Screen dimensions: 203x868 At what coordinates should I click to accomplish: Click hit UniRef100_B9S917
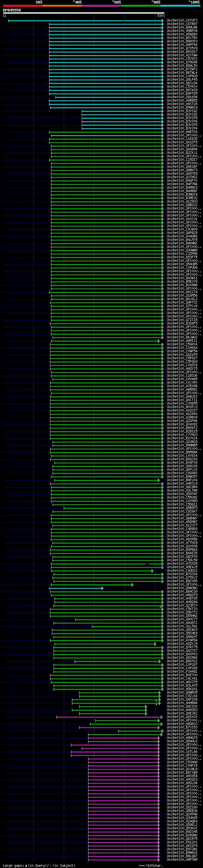pyautogui.click(x=182, y=52)
